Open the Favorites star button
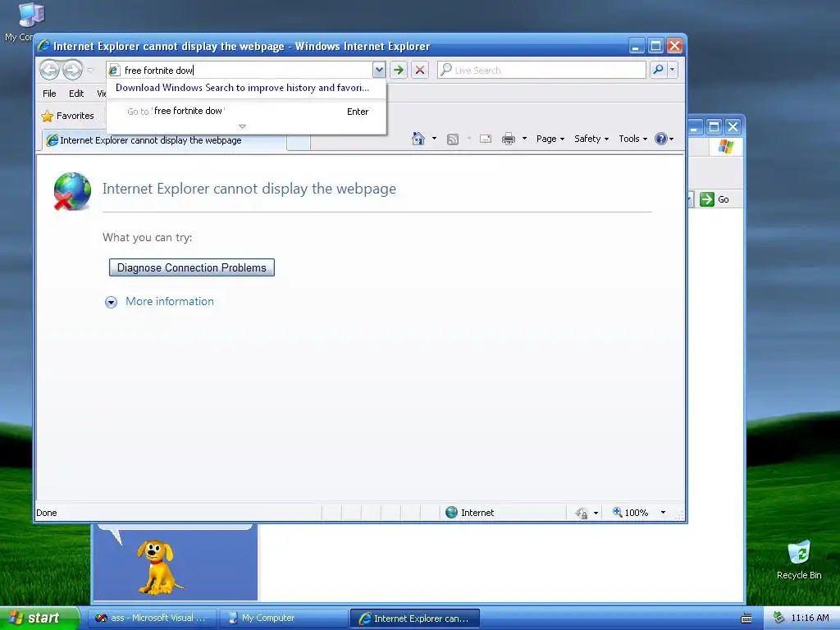The width and height of the screenshot is (840, 630). pos(67,116)
